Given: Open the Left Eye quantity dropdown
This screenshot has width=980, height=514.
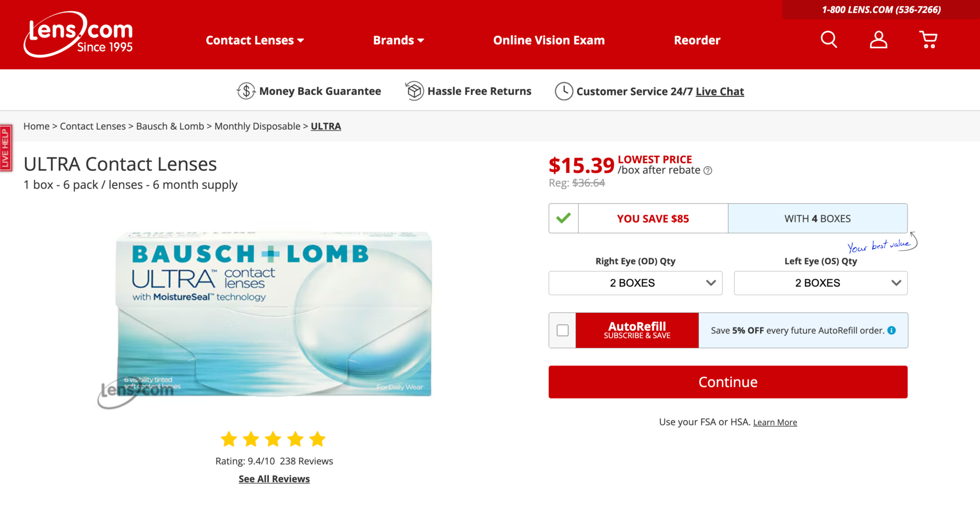Looking at the screenshot, I should click(820, 283).
